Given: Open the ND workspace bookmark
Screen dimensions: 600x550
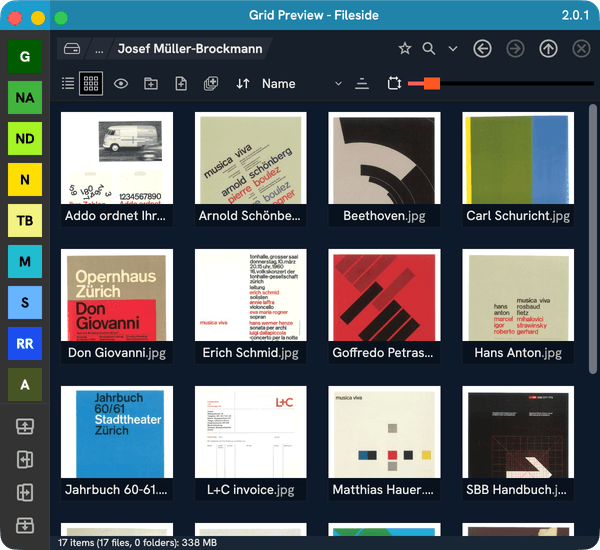Looking at the screenshot, I should click(25, 138).
